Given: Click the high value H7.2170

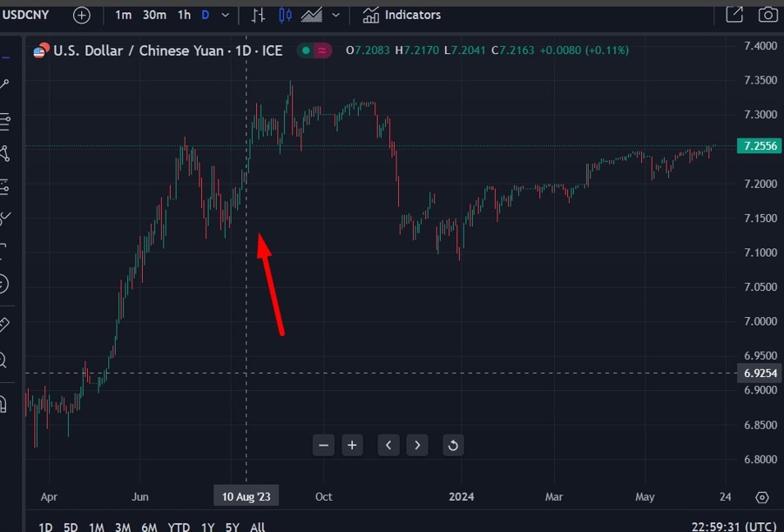Looking at the screenshot, I should [x=417, y=51].
